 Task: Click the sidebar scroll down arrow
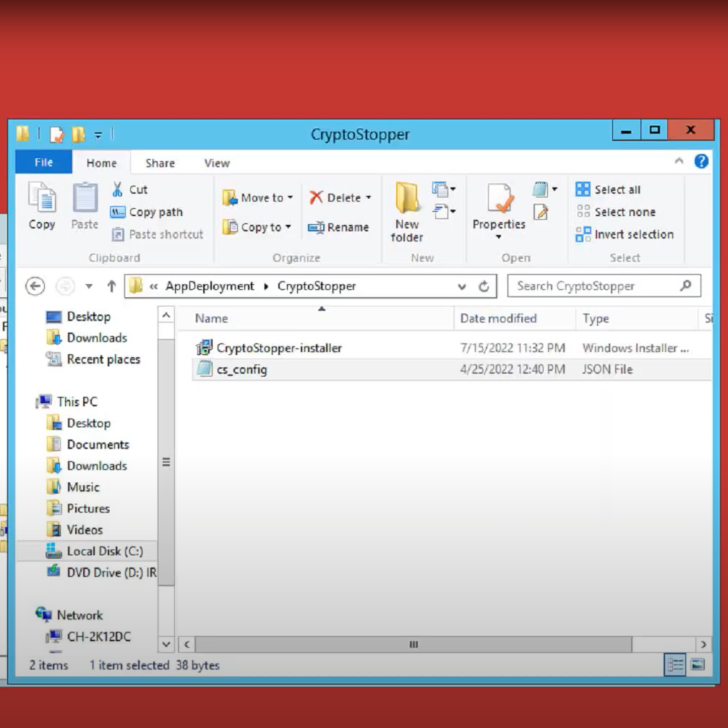(x=166, y=644)
